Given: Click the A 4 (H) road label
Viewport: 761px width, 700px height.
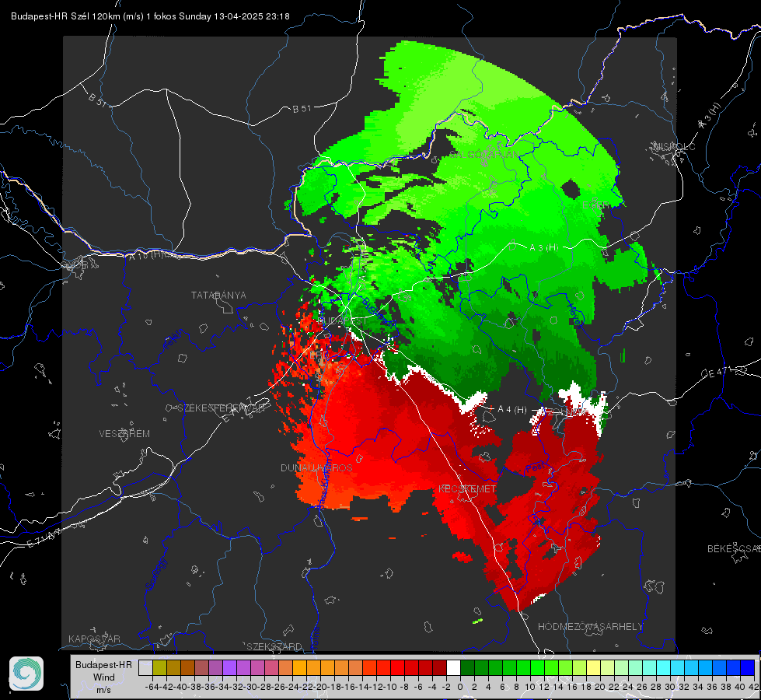Looking at the screenshot, I should click(512, 410).
